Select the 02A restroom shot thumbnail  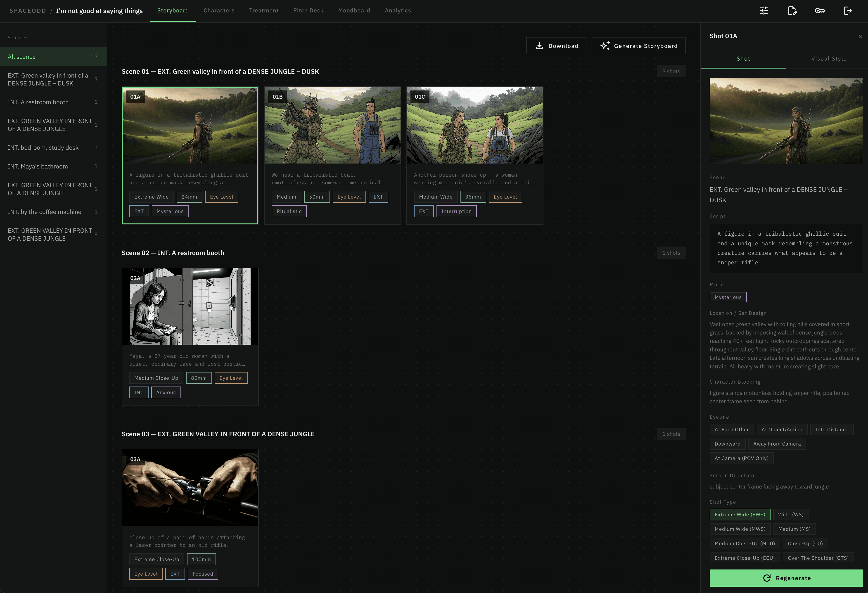[190, 306]
